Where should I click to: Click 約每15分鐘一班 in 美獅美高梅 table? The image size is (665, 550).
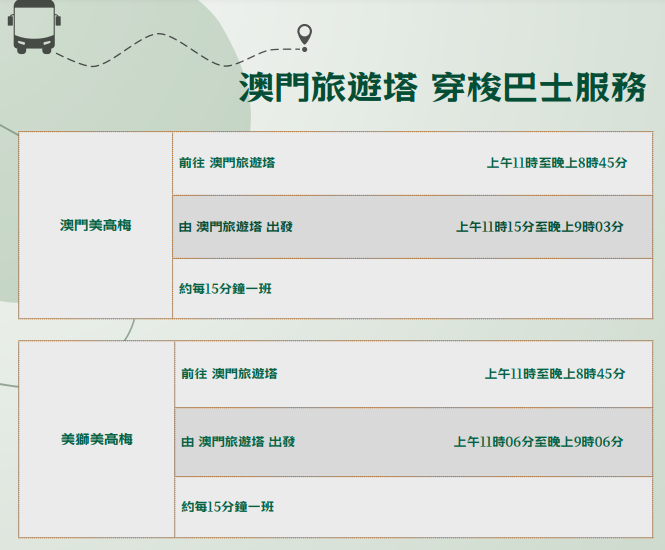(x=228, y=507)
